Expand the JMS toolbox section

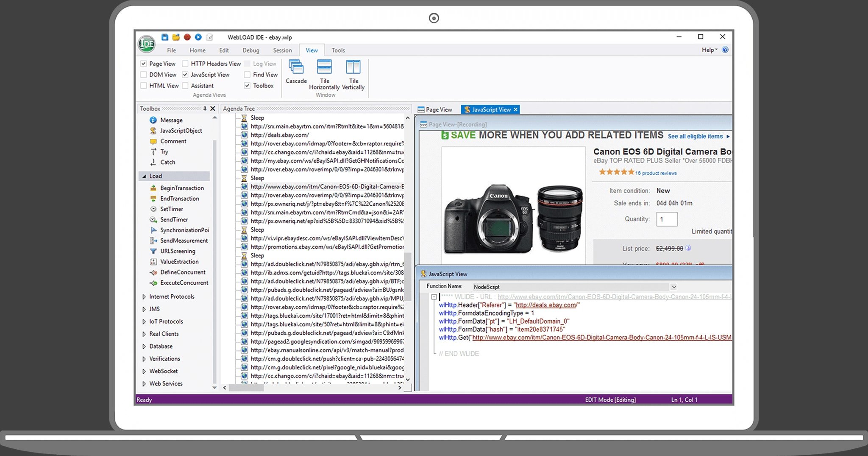[144, 309]
